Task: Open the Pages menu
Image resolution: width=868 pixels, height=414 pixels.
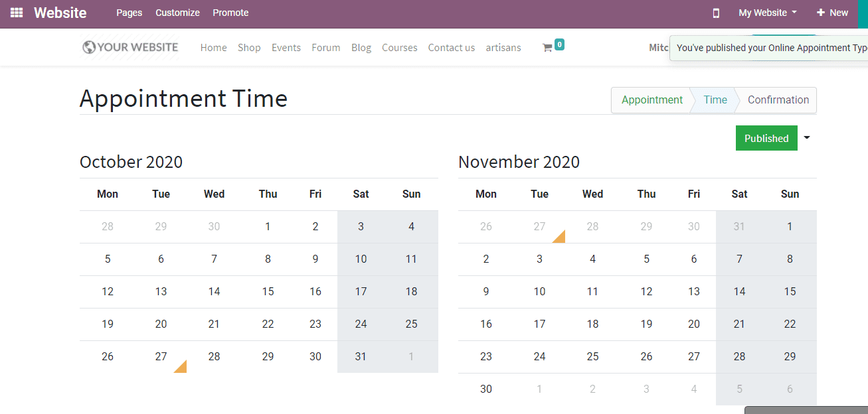Action: click(130, 13)
